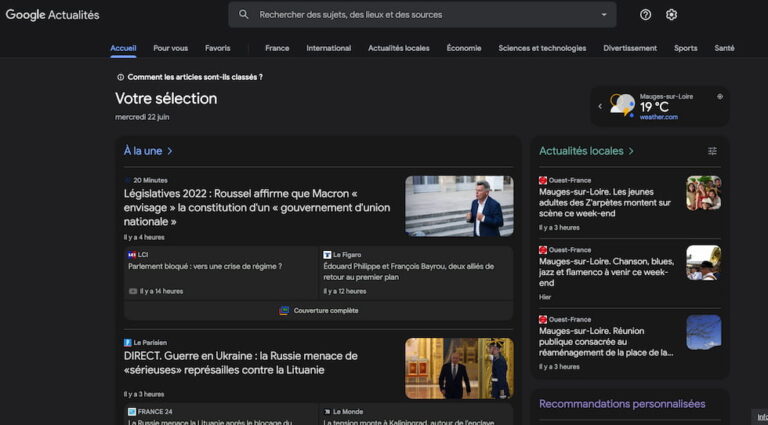768x425 pixels.
Task: Open the France section tab
Action: tap(277, 48)
